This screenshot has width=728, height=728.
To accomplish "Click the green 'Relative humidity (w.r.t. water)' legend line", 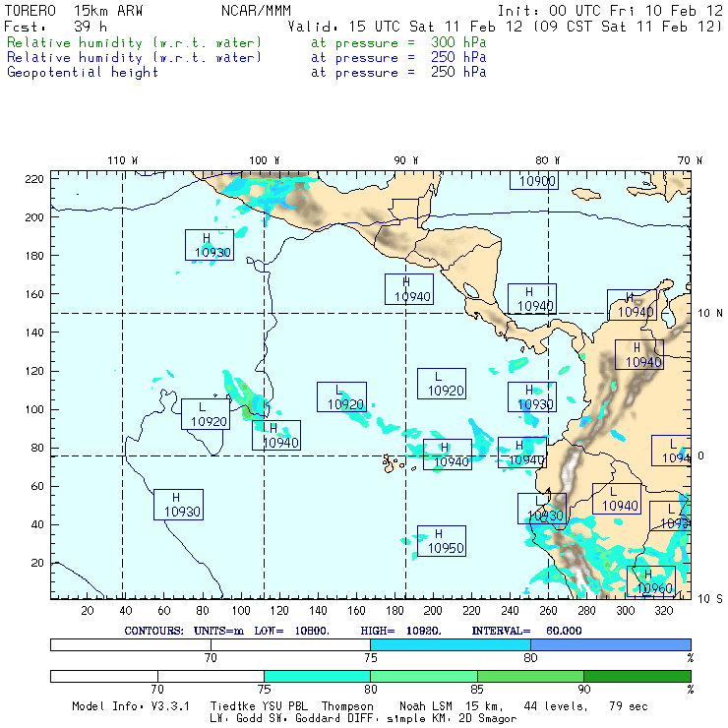I will coord(134,42).
